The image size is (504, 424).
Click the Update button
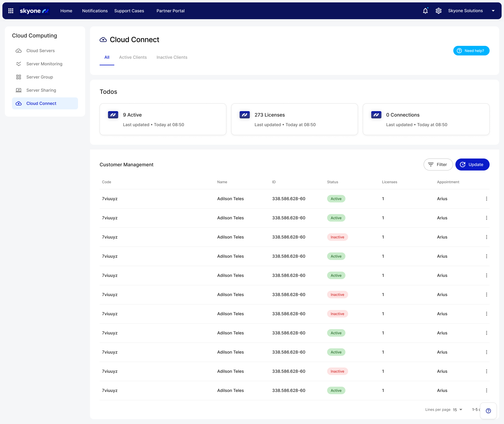click(x=472, y=165)
